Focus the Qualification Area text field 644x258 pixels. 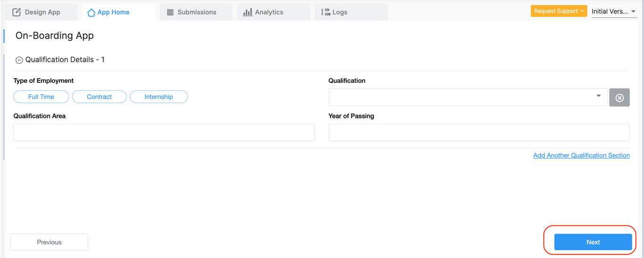pyautogui.click(x=164, y=132)
